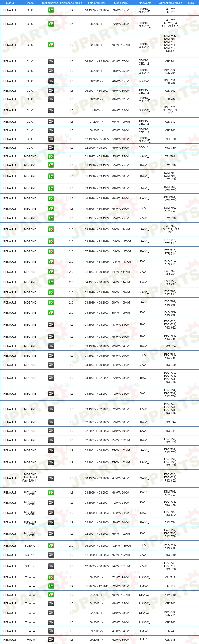Select years cell 06.2001 -> 12.2006
This screenshot has height=644, width=199.
coord(97,61)
